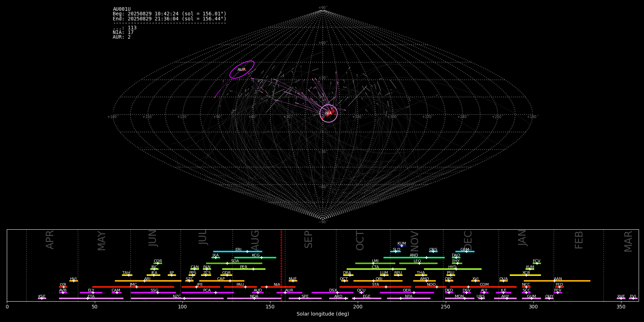Click the NUE shower label in timeline
644x322 pixels.
coord(293,279)
